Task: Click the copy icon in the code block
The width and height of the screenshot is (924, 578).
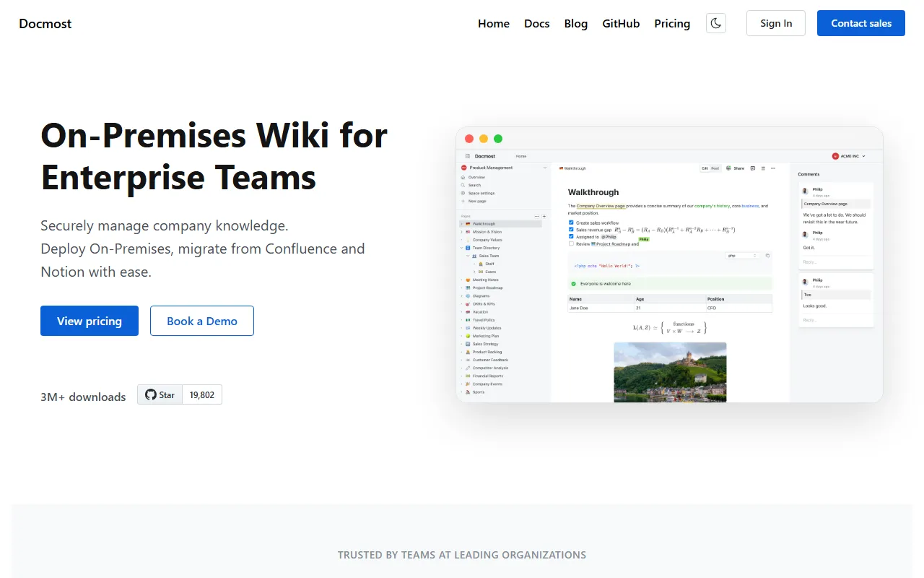Action: tap(767, 256)
